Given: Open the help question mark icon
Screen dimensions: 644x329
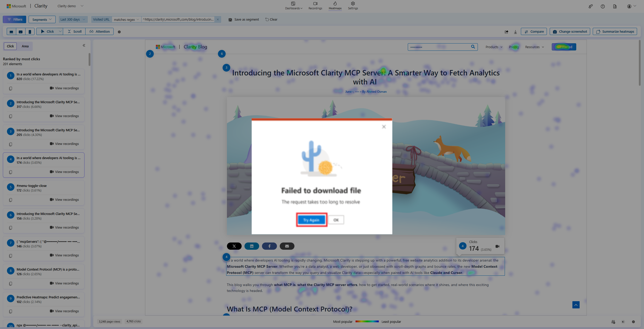Looking at the screenshot, I should point(603,6).
